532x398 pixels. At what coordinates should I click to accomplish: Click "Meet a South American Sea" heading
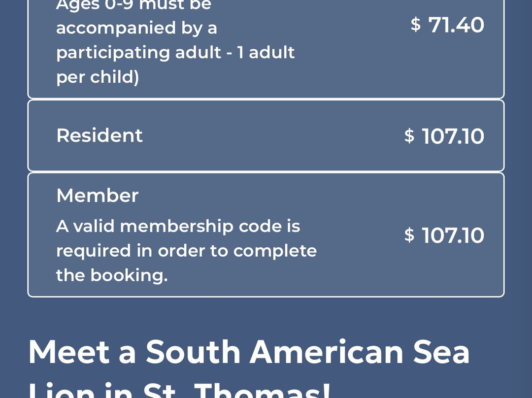pyautogui.click(x=249, y=352)
